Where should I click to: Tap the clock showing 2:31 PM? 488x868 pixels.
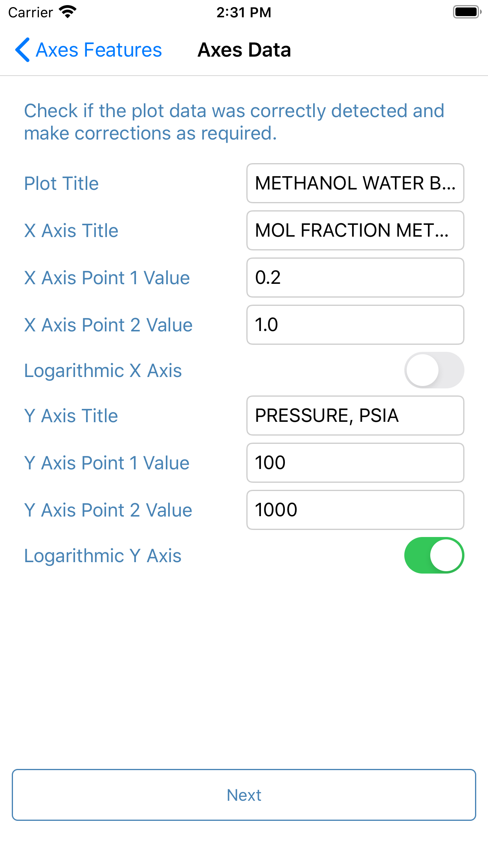pyautogui.click(x=244, y=12)
